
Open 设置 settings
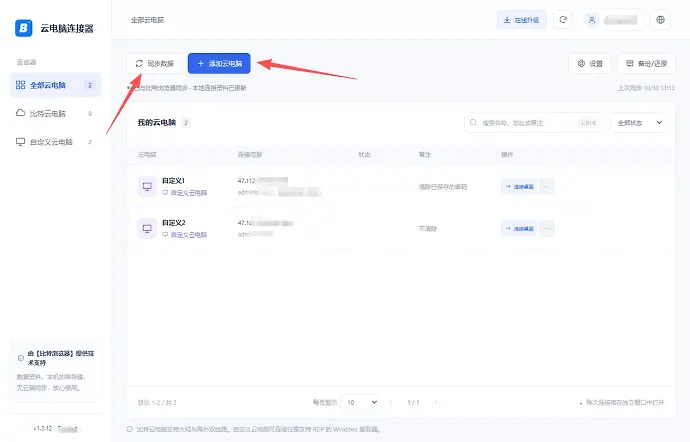(590, 64)
